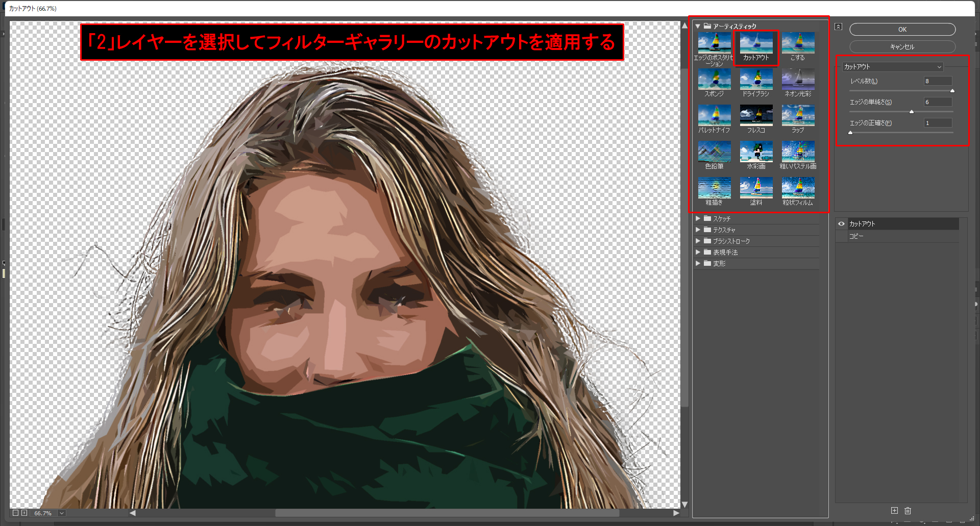Viewport: 980px width, 526px height.
Task: Click the エッジの単純さ slider handle
Action: 912,112
